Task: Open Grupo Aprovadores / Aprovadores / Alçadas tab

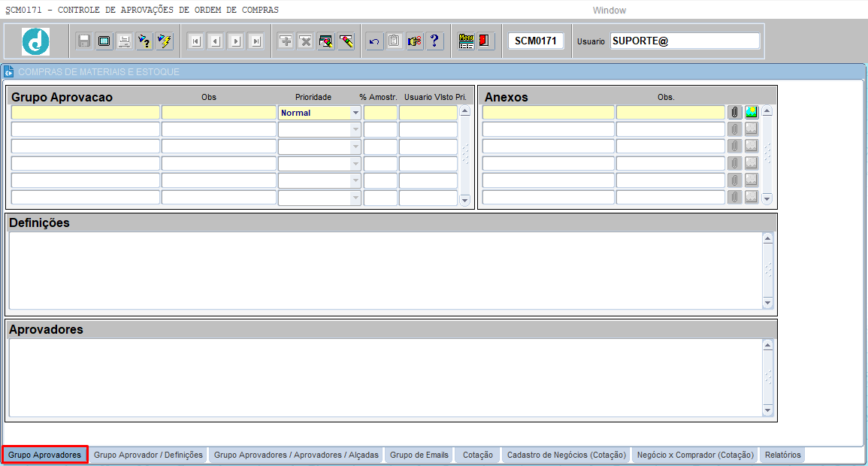Action: (x=296, y=455)
